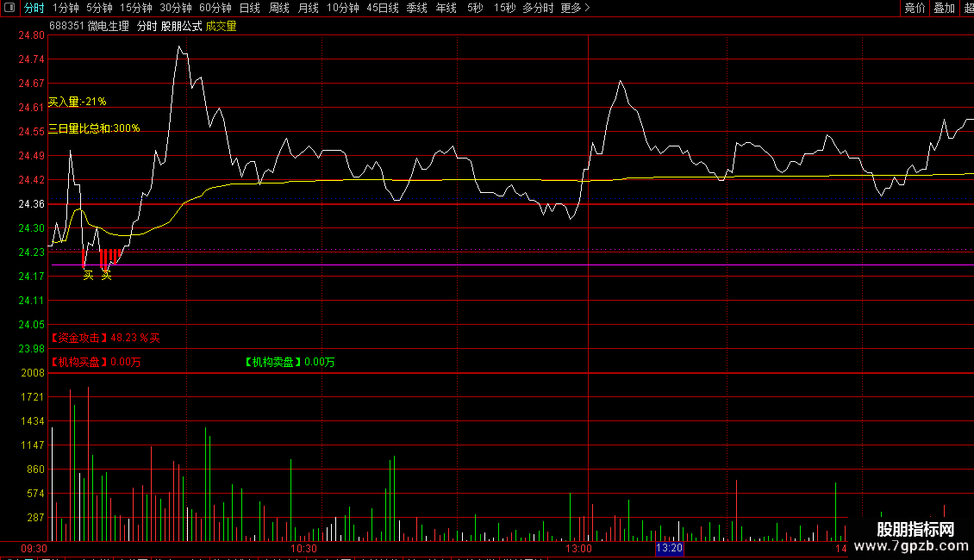The image size is (974, 560).
Task: Click the 股朋公式 indicator name
Action: [x=181, y=27]
